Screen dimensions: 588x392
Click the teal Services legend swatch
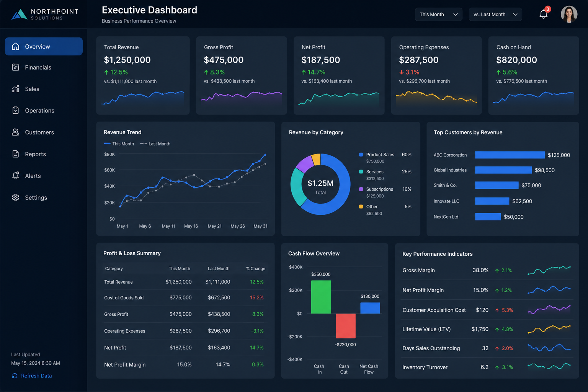[x=361, y=172]
